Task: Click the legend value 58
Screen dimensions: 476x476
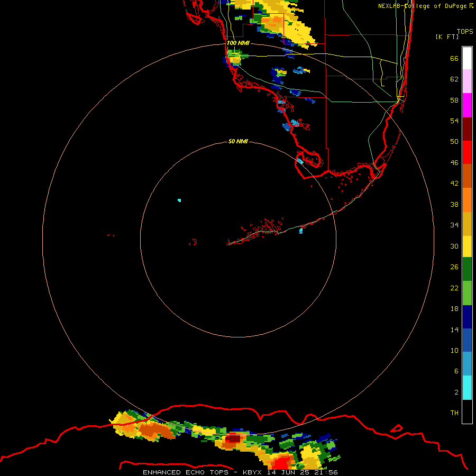Action: click(454, 100)
